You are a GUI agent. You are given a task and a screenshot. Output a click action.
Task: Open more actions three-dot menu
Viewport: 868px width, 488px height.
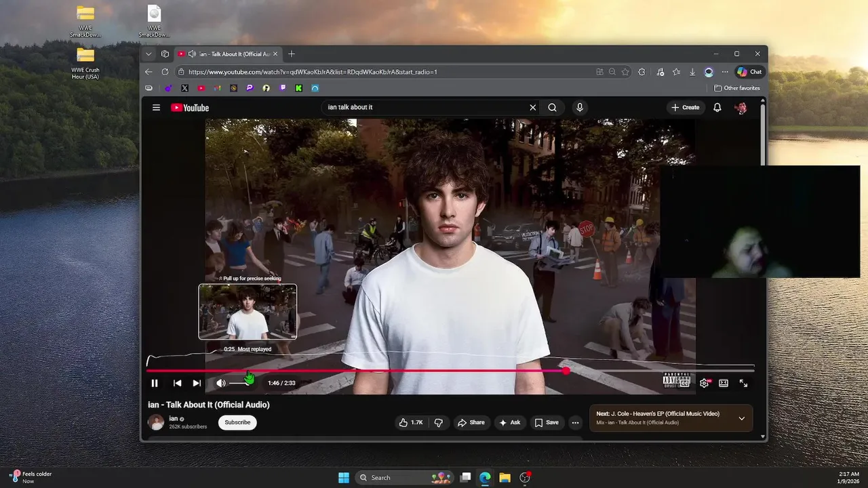[x=575, y=422]
